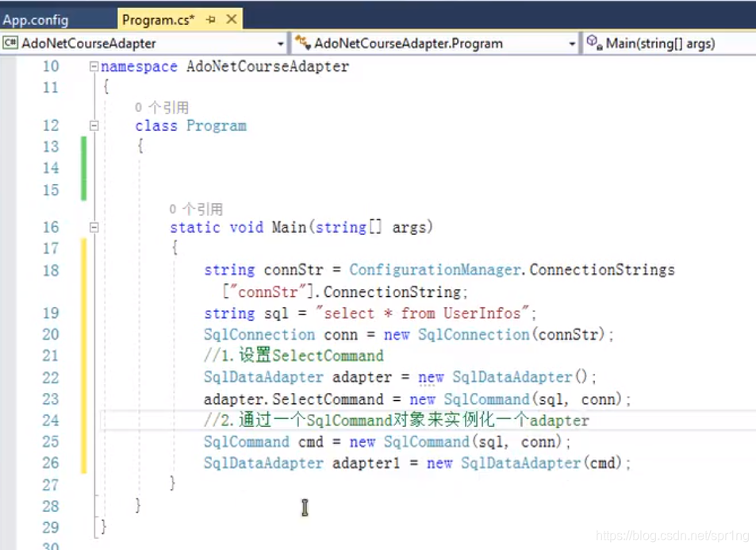Click the cmd variable on line 25
The width and height of the screenshot is (756, 550).
(311, 442)
